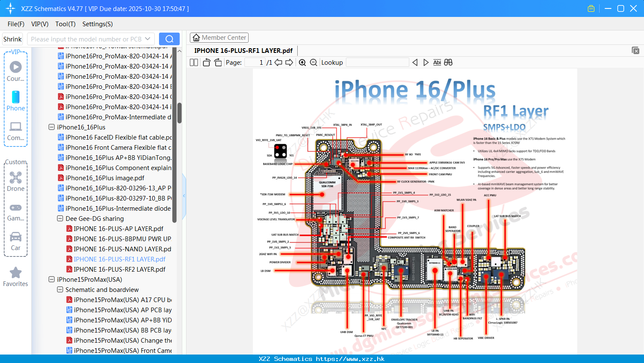Toggle the Abi whole-word match icon
The image size is (644, 363).
click(x=437, y=63)
